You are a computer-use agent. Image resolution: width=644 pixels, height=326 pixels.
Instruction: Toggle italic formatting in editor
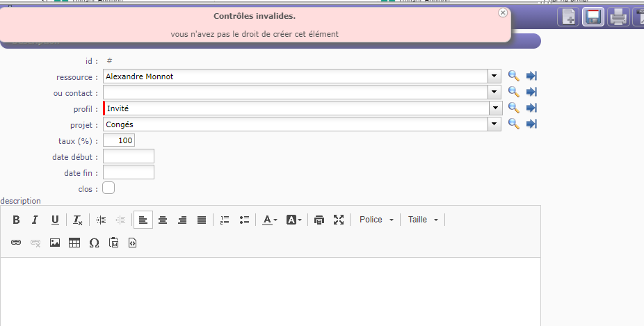tap(35, 220)
